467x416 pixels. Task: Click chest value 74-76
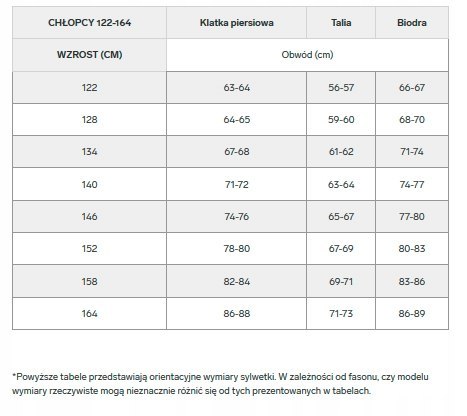pyautogui.click(x=237, y=217)
